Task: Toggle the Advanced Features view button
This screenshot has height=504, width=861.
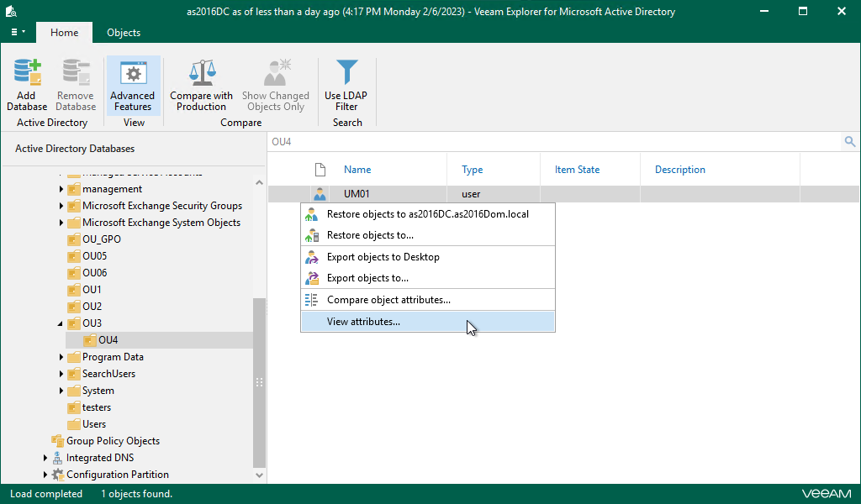Action: 133,86
